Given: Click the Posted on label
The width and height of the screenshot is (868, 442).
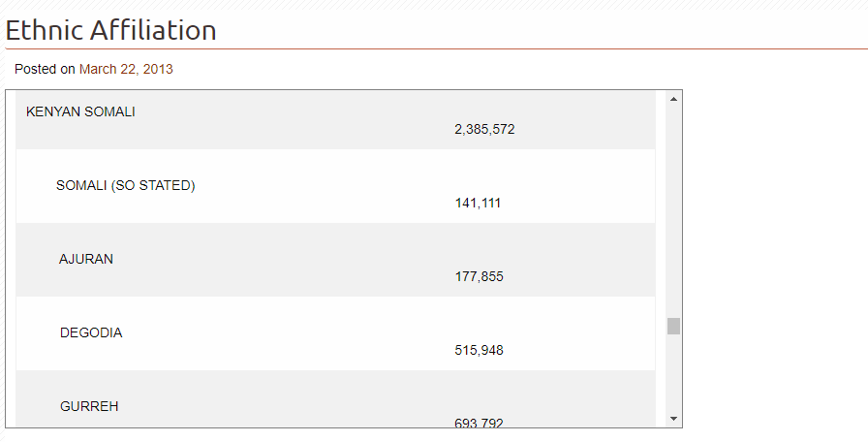Looking at the screenshot, I should coord(45,69).
